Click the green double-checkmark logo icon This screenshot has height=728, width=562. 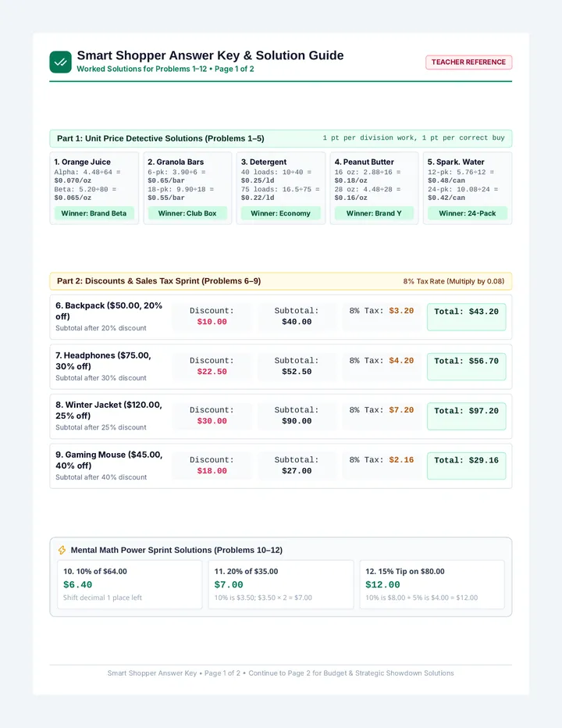pyautogui.click(x=60, y=62)
